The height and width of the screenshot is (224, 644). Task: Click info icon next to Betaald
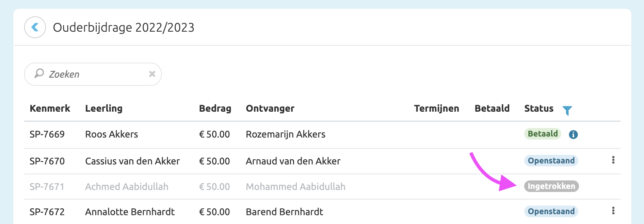[x=573, y=134]
